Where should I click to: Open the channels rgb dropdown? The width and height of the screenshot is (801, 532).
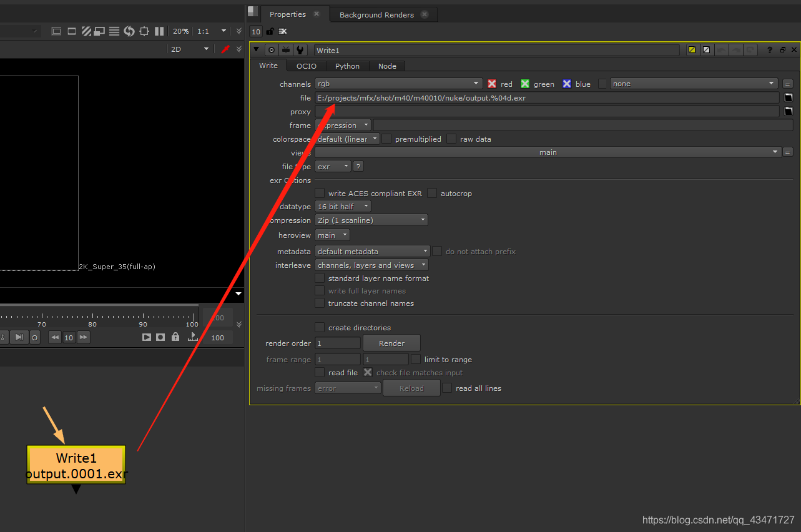[398, 84]
